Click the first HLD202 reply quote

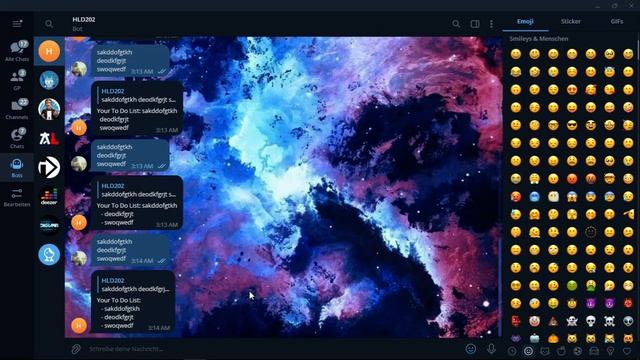[x=138, y=96]
